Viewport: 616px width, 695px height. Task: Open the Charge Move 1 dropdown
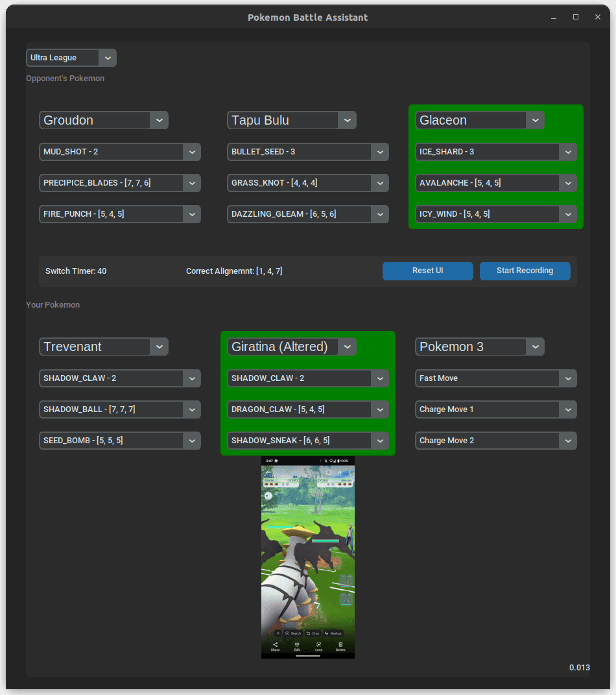496,409
